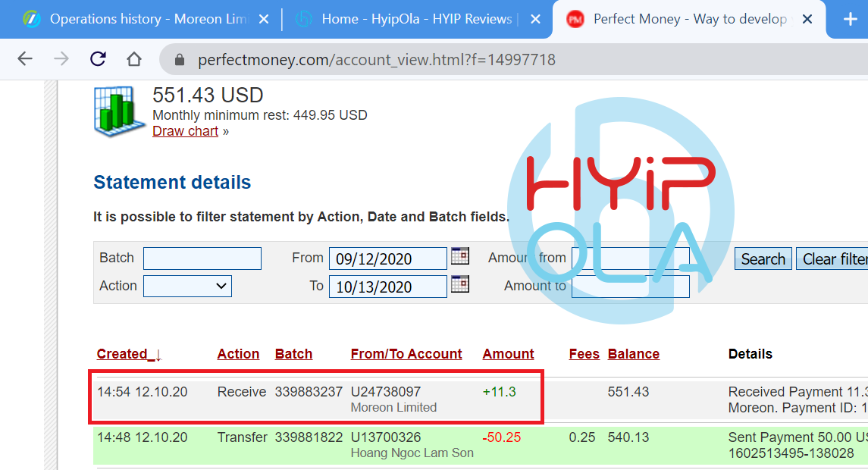Click the 14:48 12.10.20 timestamp
The height and width of the screenshot is (470, 868).
143,437
